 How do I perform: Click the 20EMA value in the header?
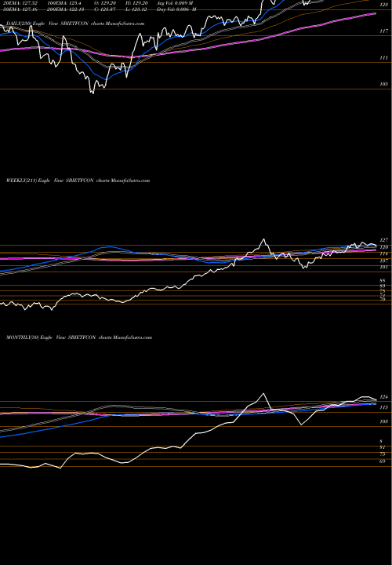(x=20, y=3)
